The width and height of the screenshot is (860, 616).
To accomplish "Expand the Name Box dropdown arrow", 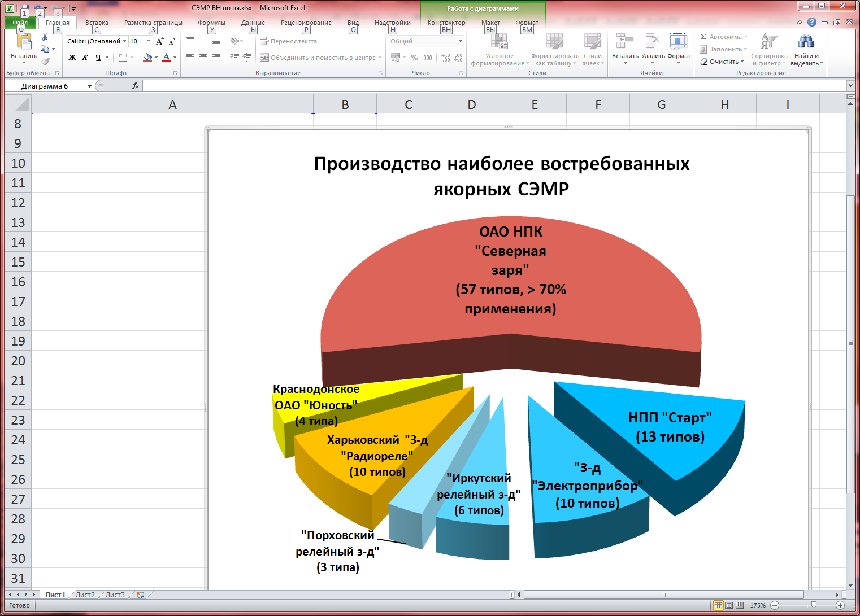I will coord(89,86).
